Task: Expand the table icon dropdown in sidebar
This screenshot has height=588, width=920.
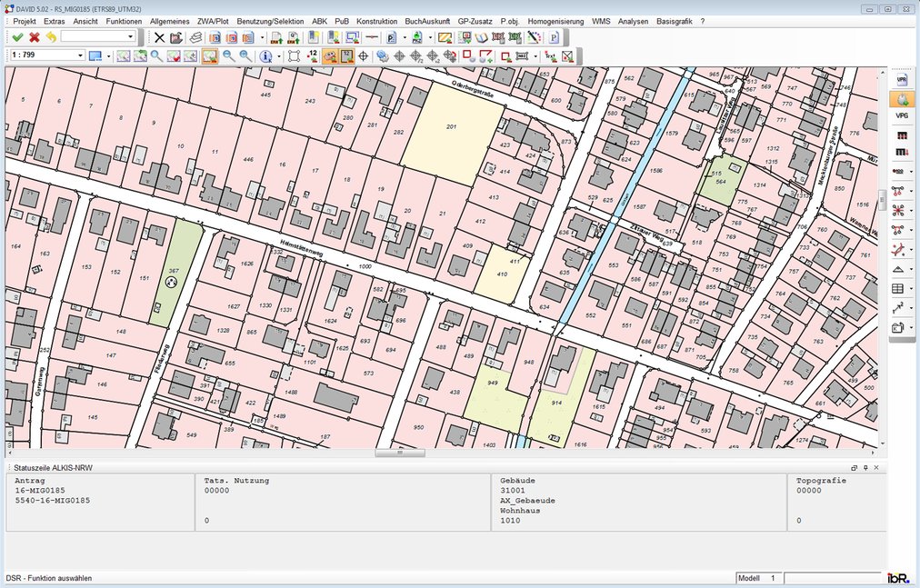Action: click(x=912, y=289)
